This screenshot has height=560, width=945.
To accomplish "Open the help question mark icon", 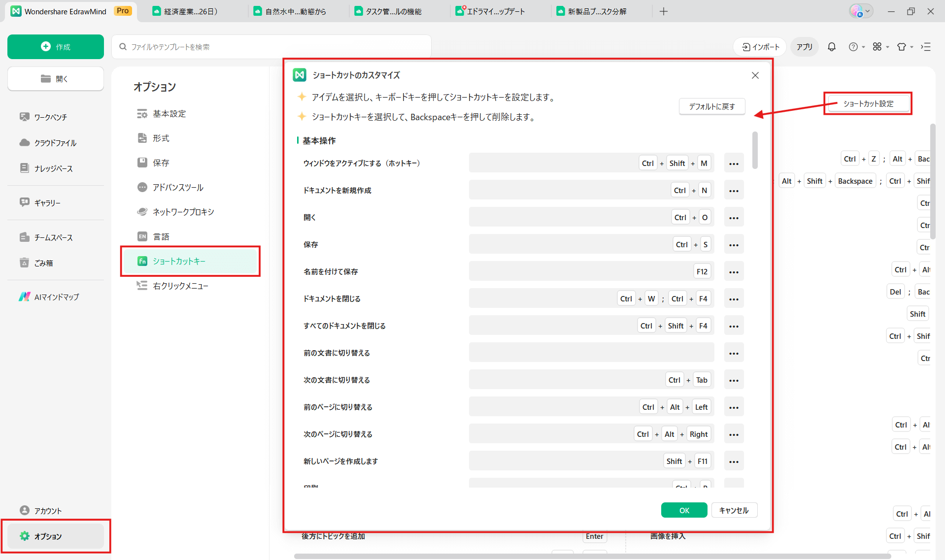I will [853, 47].
